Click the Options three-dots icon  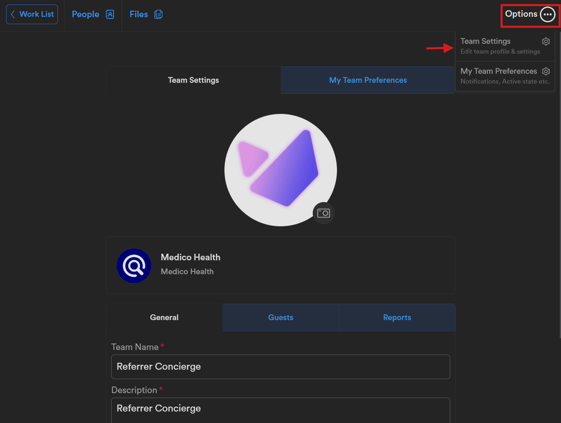pos(547,14)
